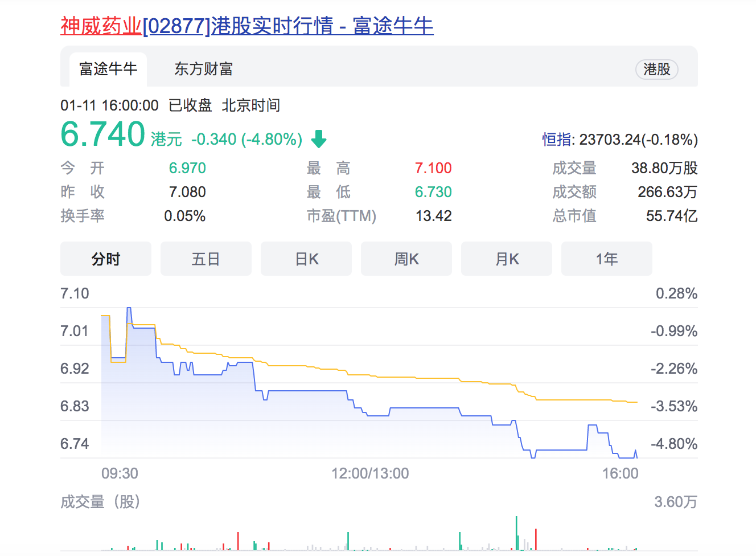The image size is (756, 556).
Task: Show the 月K monthly candlestick chart
Action: pyautogui.click(x=507, y=259)
